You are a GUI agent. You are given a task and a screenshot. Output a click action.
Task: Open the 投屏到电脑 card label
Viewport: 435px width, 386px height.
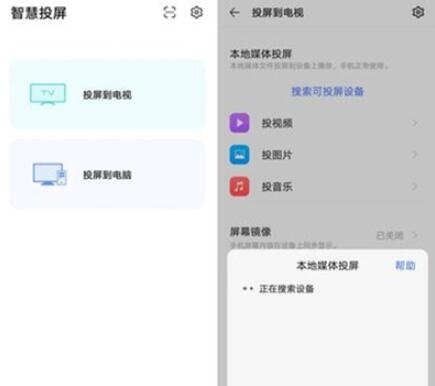pyautogui.click(x=107, y=175)
